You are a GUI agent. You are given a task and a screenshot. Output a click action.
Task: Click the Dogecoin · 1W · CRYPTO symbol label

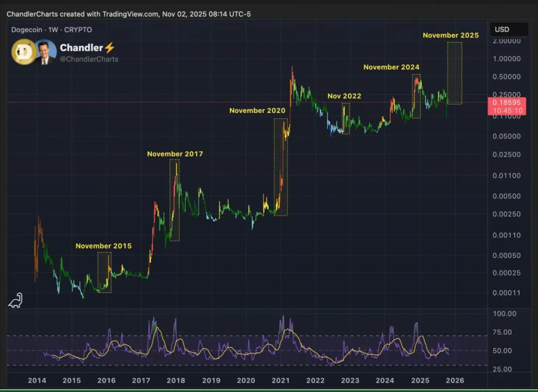tap(52, 30)
